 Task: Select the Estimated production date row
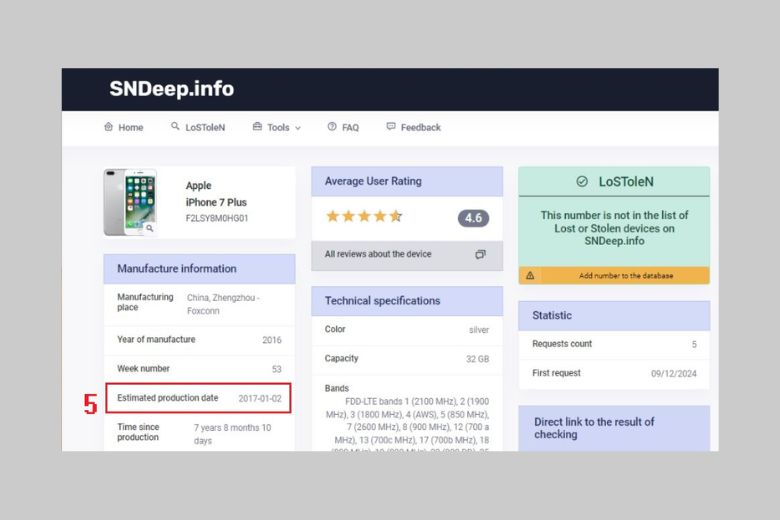198,398
